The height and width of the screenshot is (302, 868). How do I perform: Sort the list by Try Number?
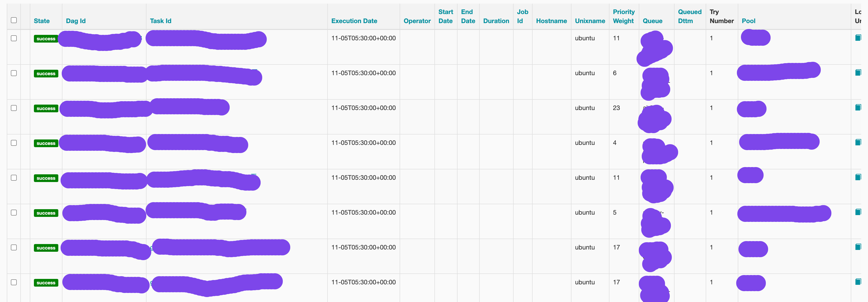(722, 16)
